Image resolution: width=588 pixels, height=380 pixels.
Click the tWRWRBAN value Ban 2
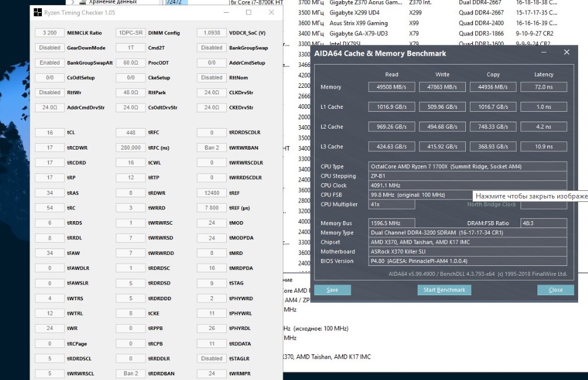(212, 147)
